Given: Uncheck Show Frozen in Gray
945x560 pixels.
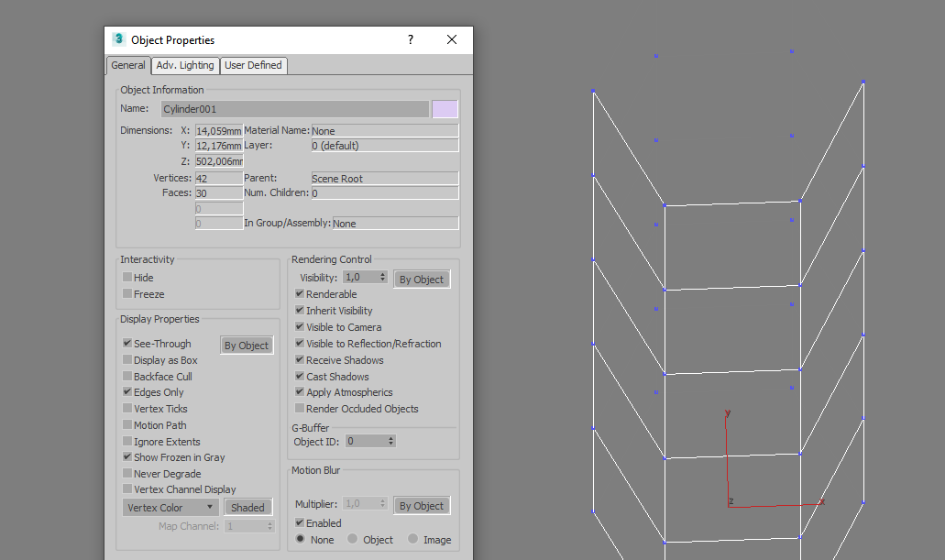Looking at the screenshot, I should coord(127,457).
